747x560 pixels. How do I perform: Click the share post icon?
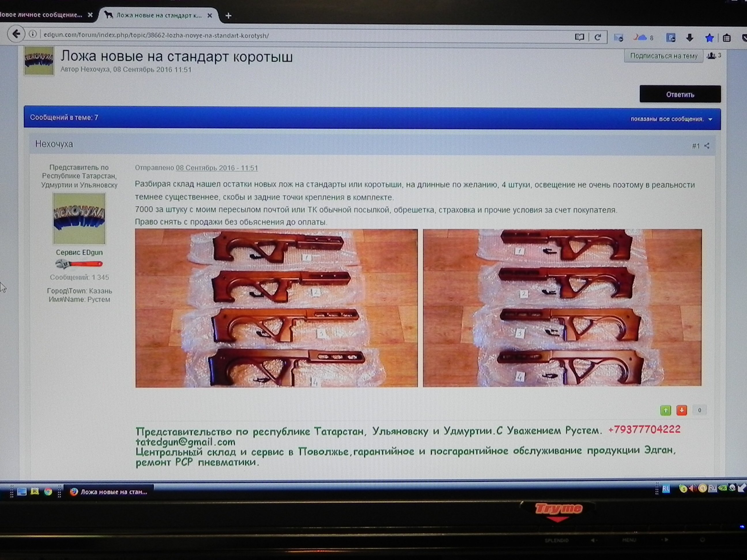[707, 146]
